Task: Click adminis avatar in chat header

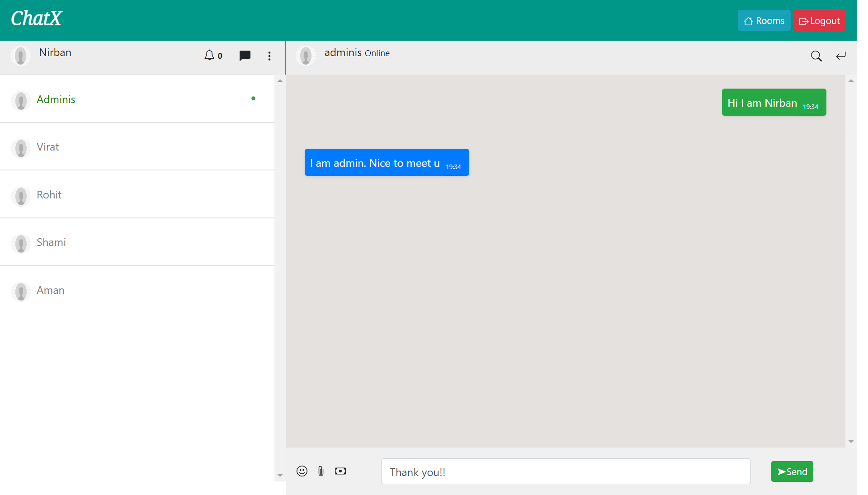Action: click(306, 56)
